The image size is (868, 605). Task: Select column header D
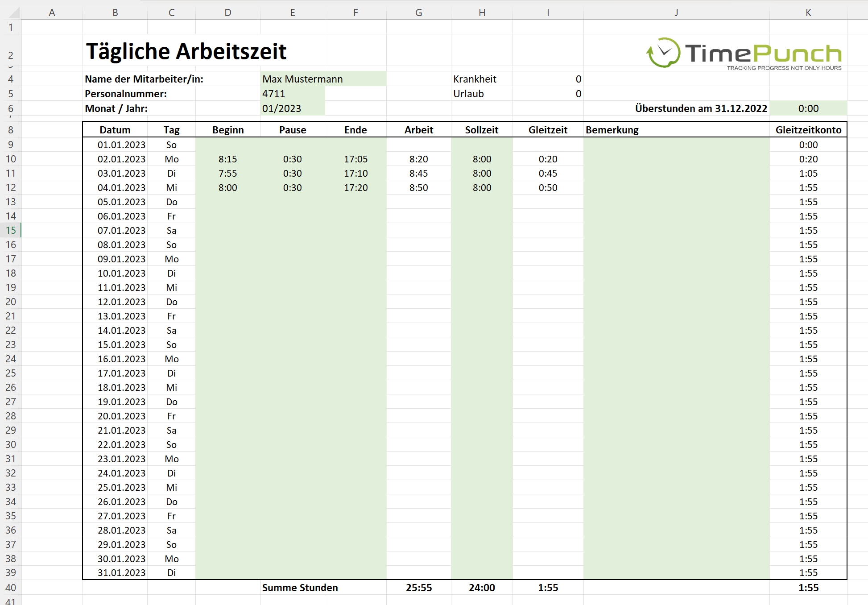[228, 12]
